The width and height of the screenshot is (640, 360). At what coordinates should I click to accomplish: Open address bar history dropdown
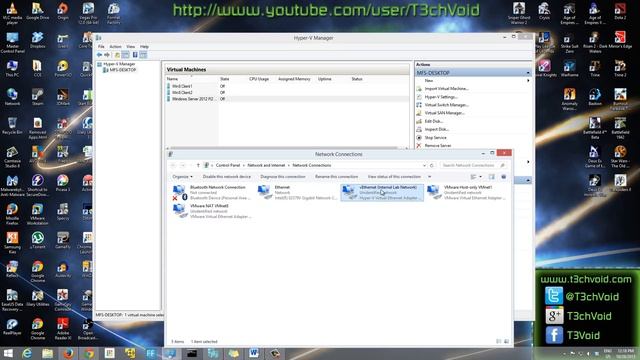[x=424, y=165]
